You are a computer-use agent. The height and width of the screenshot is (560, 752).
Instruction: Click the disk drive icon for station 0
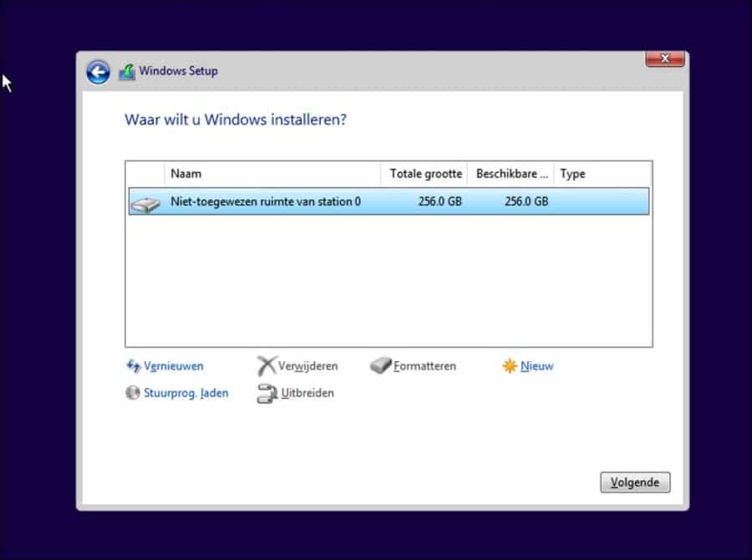click(x=145, y=205)
